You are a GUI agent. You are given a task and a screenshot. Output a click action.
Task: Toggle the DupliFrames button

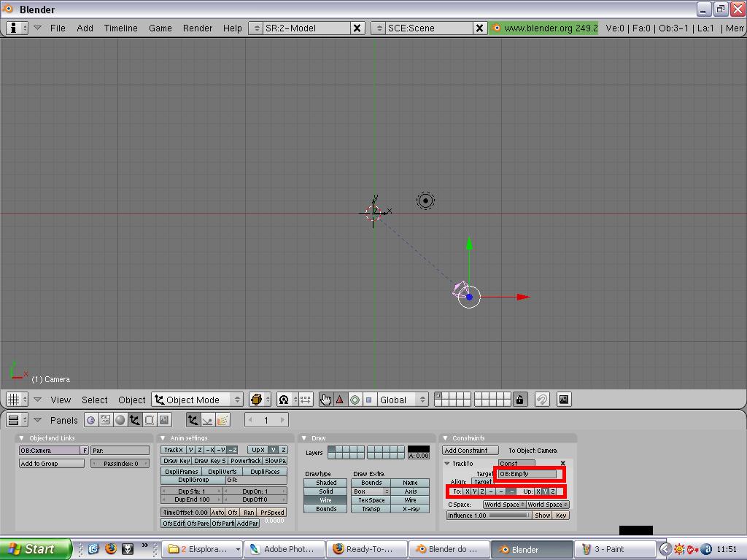pos(182,472)
